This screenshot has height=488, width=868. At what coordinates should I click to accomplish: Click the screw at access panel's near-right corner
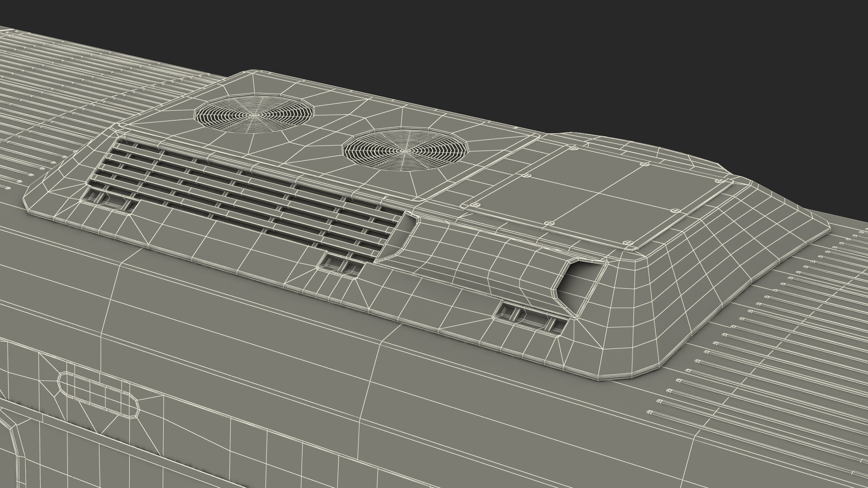click(628, 243)
